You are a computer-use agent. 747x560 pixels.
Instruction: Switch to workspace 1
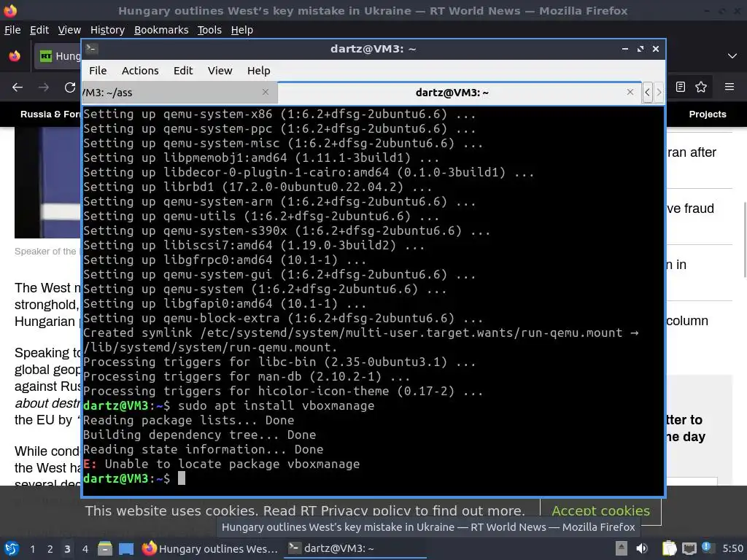click(32, 549)
